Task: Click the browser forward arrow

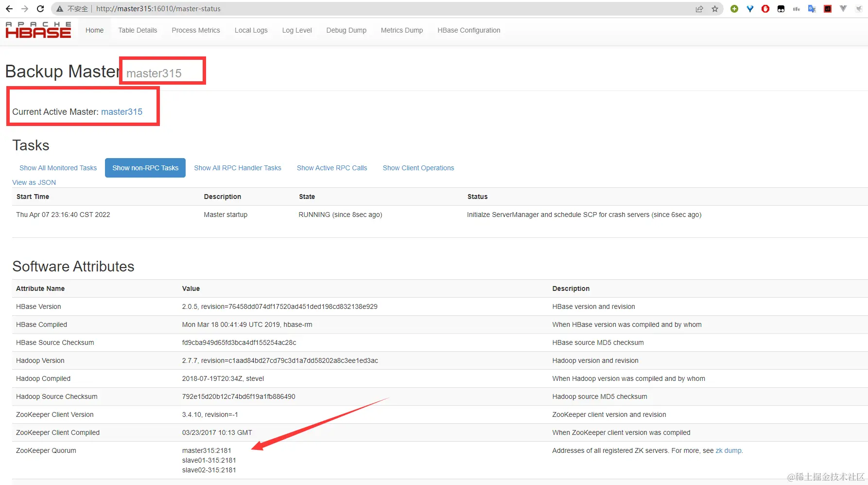Action: click(25, 9)
